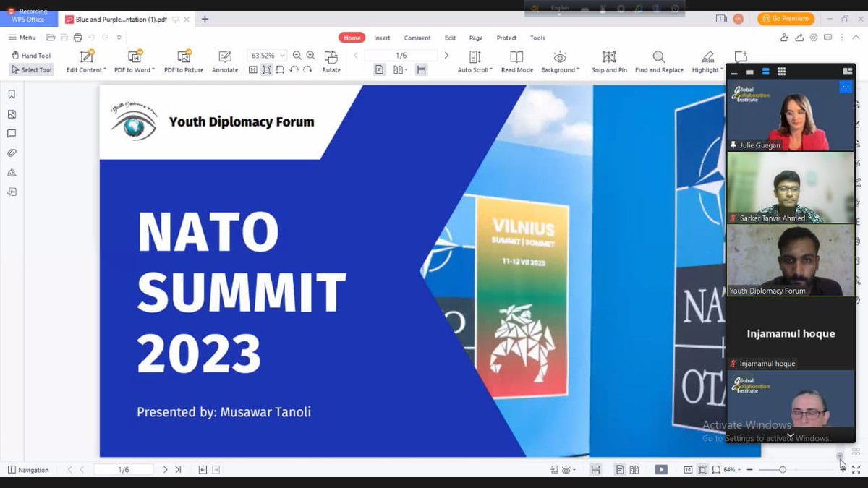Click the Rotate tool
This screenshot has width=868, height=488.
click(x=331, y=61)
